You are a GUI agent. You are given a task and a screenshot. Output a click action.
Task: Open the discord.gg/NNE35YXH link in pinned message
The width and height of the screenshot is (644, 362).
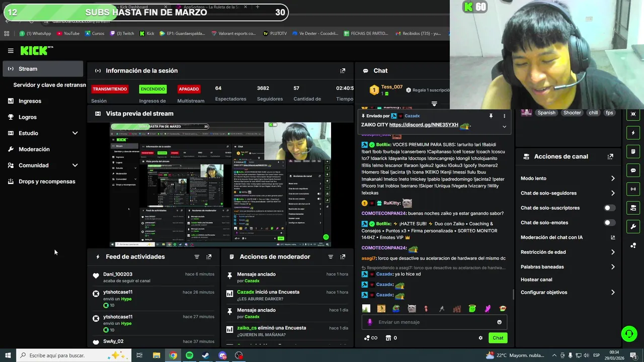pos(424,125)
